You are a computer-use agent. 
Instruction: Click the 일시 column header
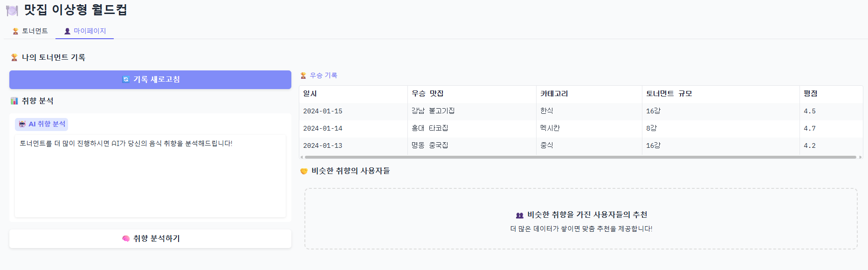[353, 94]
